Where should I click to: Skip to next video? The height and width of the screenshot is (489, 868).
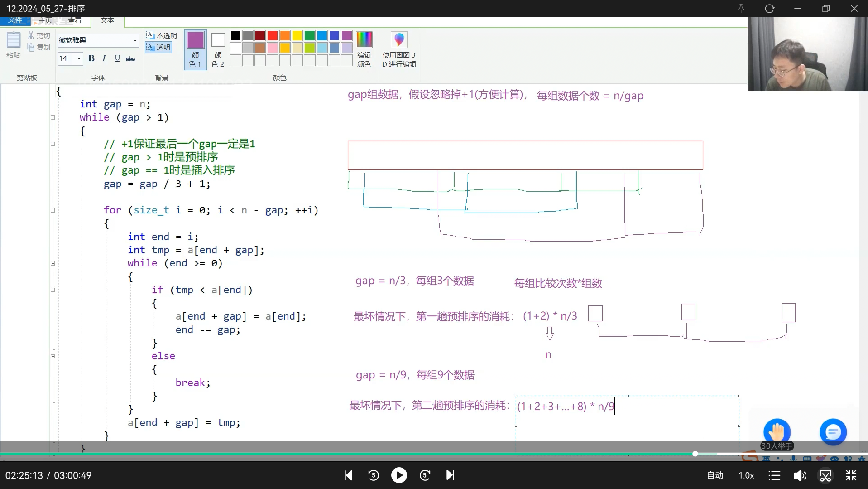pos(450,475)
